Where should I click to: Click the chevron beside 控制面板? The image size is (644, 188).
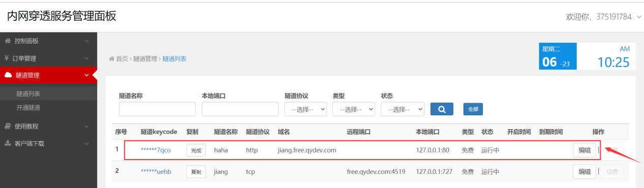[86, 41]
